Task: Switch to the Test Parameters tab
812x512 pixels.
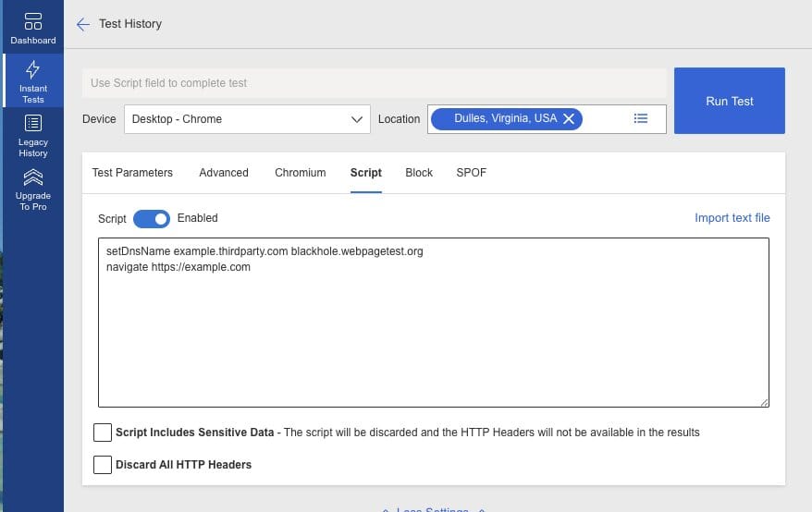Action: [x=132, y=173]
